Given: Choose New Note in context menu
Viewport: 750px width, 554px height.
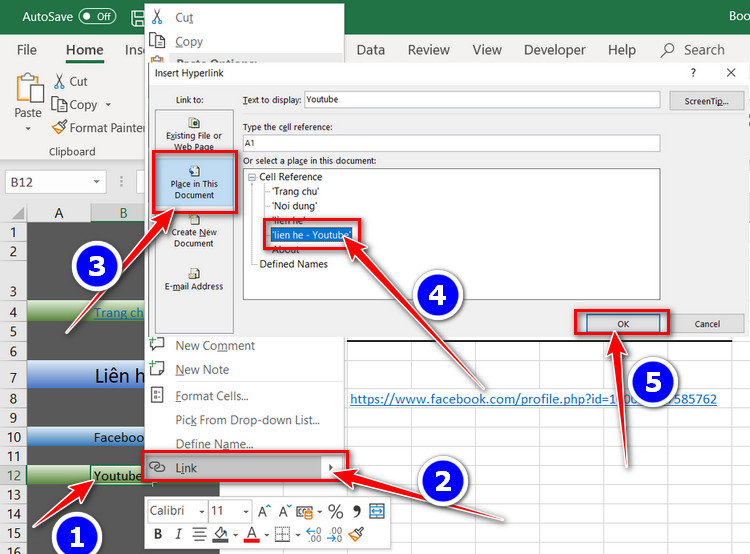Looking at the screenshot, I should (x=244, y=369).
